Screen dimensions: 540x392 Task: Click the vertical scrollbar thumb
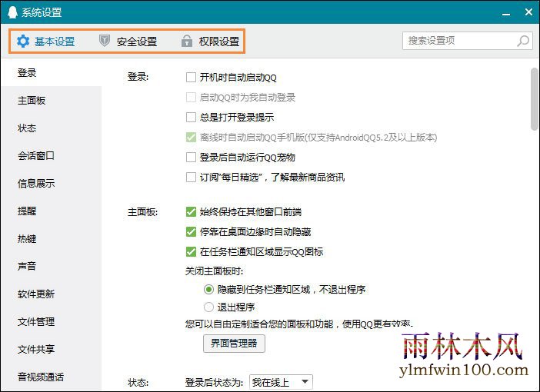click(535, 99)
